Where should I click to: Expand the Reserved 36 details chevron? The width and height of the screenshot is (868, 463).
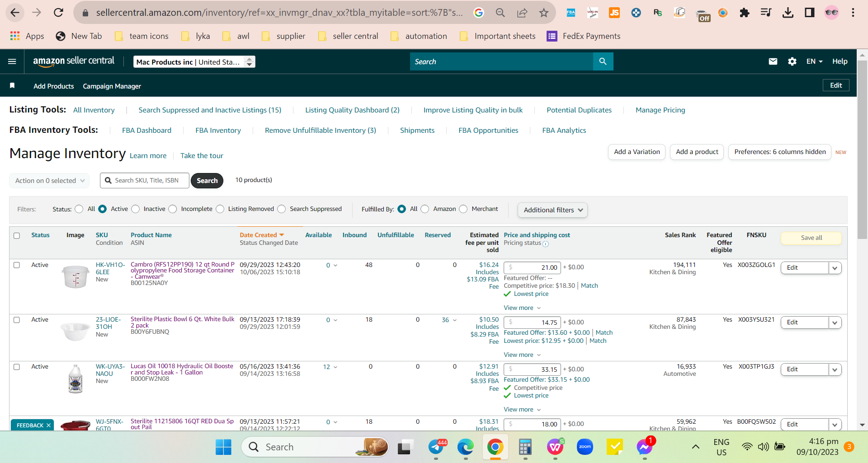pyautogui.click(x=455, y=320)
